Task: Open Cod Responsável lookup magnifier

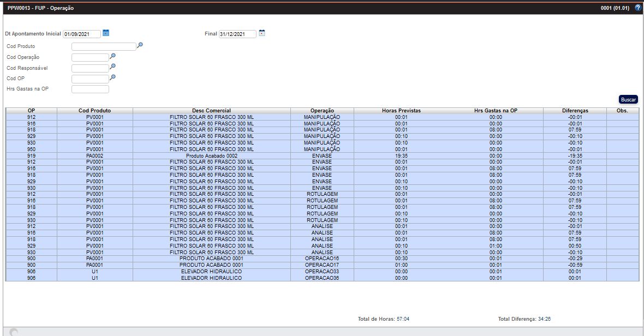Action: point(113,67)
